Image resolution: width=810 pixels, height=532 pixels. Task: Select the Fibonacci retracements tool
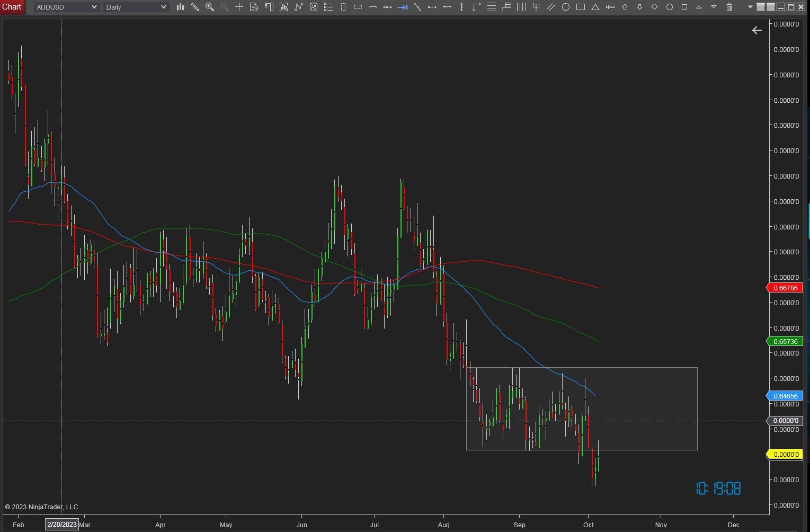pyautogui.click(x=492, y=7)
